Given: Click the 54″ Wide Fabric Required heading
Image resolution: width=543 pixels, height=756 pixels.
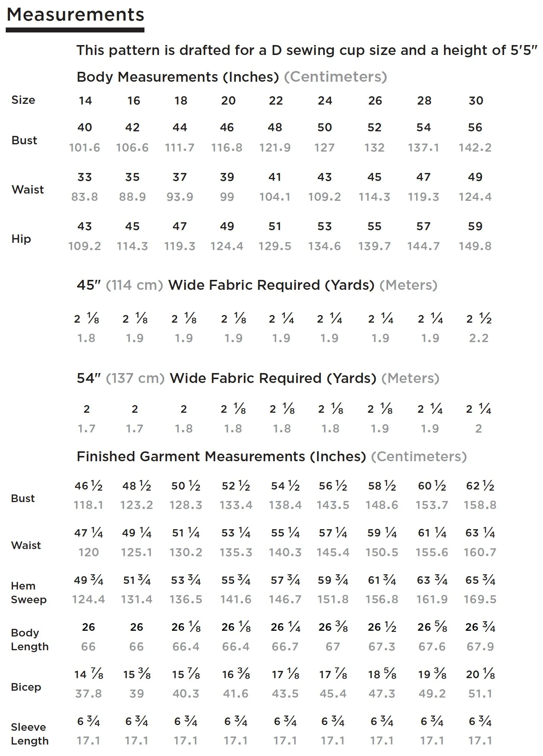Looking at the screenshot, I should (258, 378).
